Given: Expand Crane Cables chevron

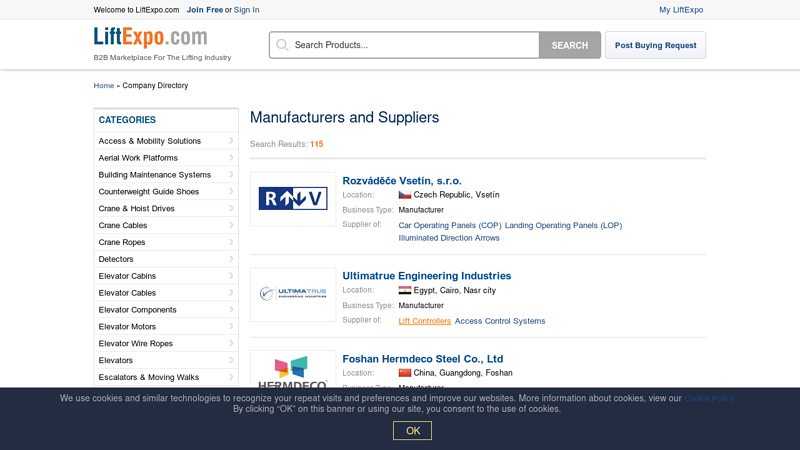Looking at the screenshot, I should 231,225.
